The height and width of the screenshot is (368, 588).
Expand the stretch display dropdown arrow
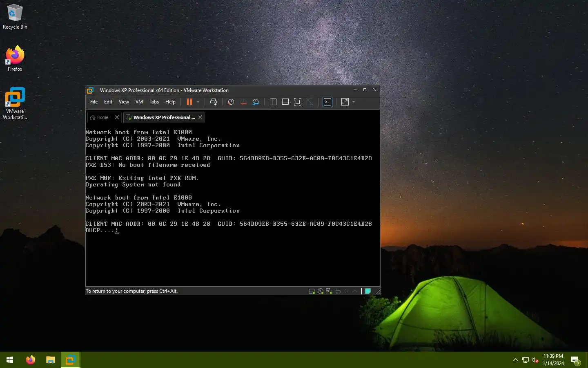354,102
